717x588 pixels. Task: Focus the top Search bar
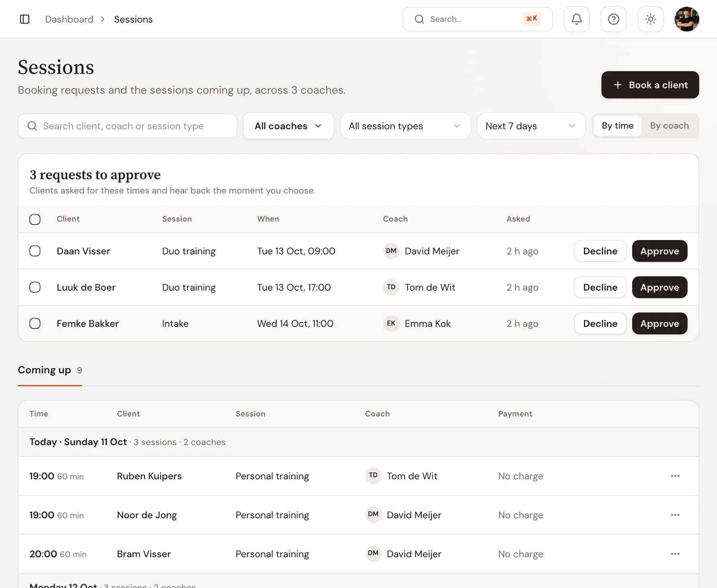pyautogui.click(x=477, y=19)
